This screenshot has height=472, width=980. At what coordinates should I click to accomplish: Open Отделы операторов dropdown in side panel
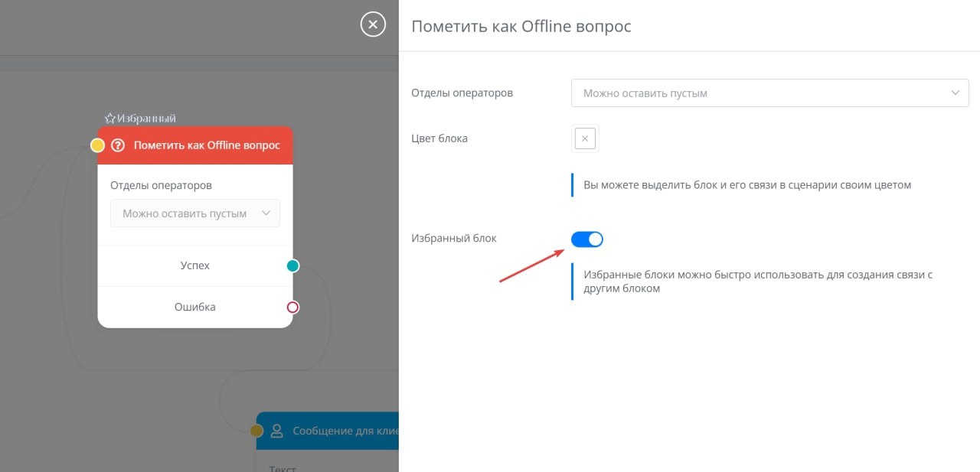coord(769,93)
